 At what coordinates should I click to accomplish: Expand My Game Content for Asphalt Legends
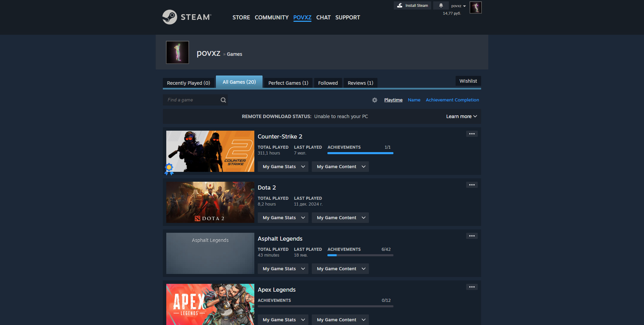pyautogui.click(x=340, y=269)
